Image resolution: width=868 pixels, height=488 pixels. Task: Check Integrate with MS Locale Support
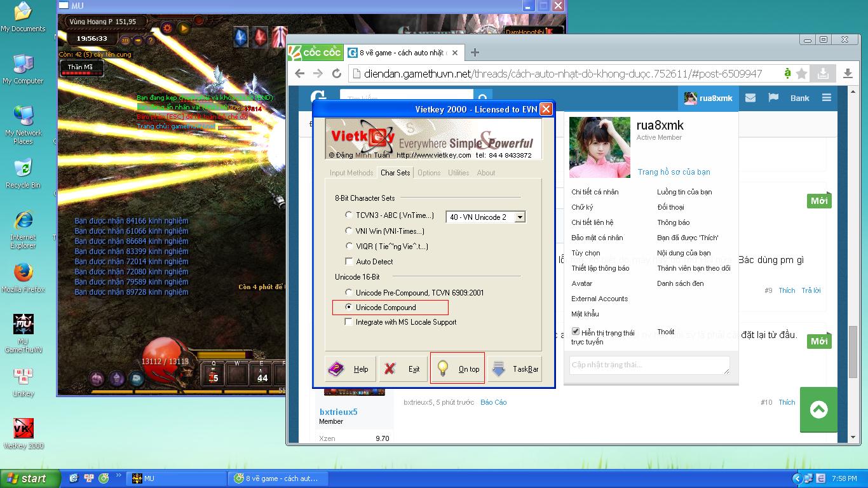click(x=348, y=322)
